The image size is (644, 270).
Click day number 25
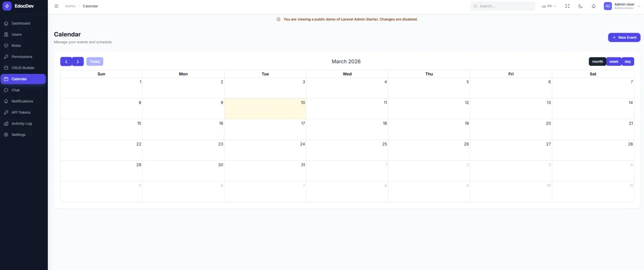coord(385,144)
